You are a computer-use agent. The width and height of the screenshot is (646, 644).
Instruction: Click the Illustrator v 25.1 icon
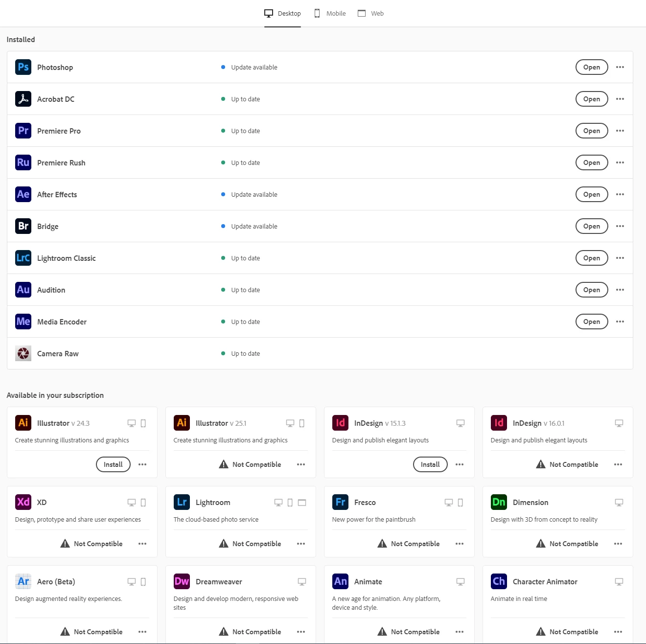182,423
